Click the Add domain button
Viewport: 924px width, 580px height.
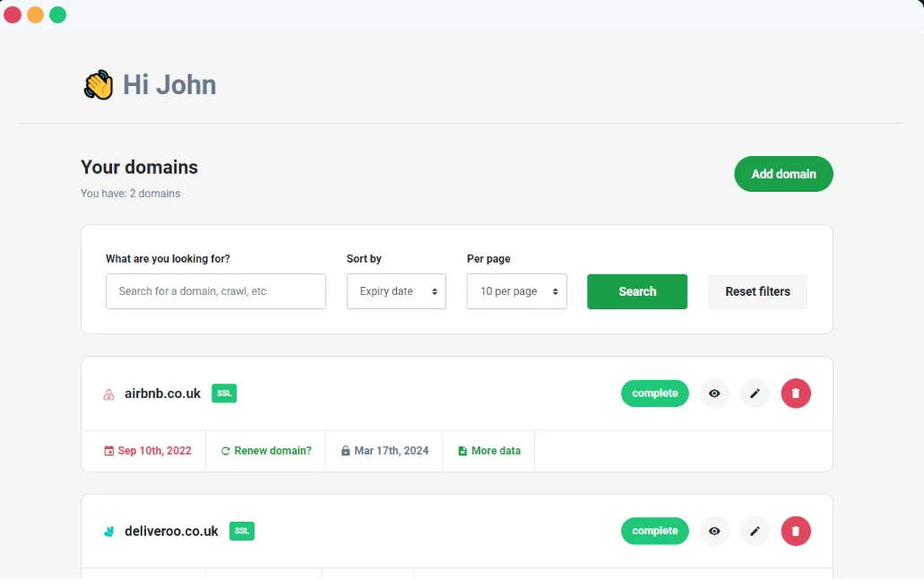(x=783, y=174)
